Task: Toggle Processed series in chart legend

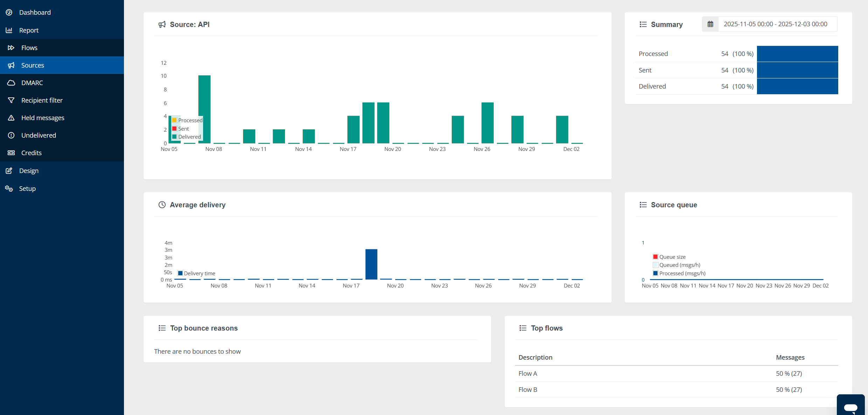Action: (x=190, y=120)
